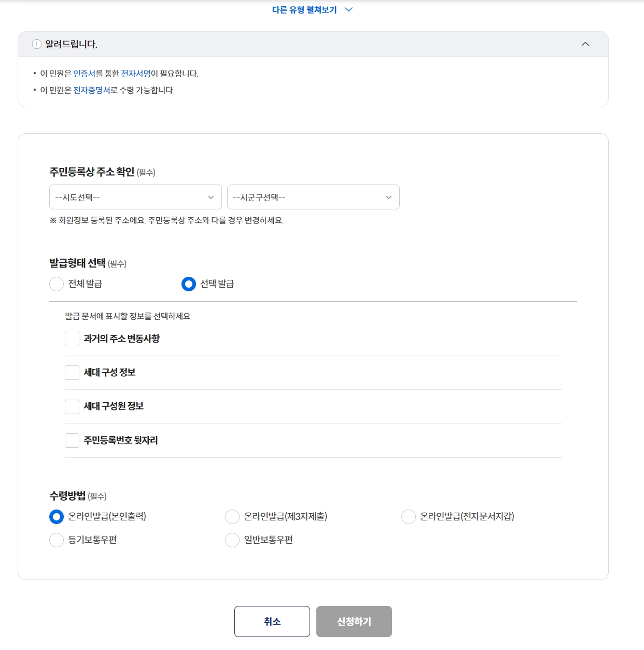
Task: Open the 전자서명 link
Action: (136, 74)
